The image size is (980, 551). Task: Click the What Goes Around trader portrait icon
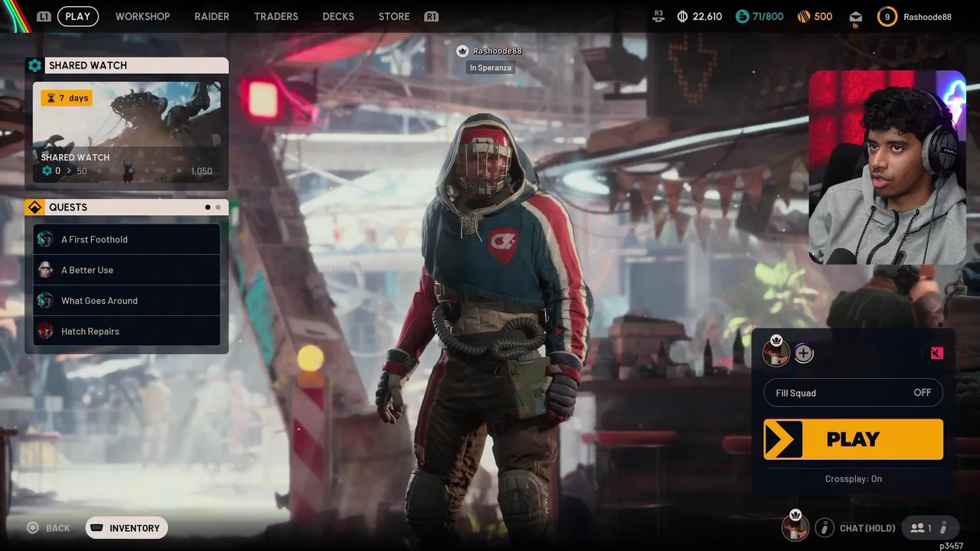(x=45, y=301)
